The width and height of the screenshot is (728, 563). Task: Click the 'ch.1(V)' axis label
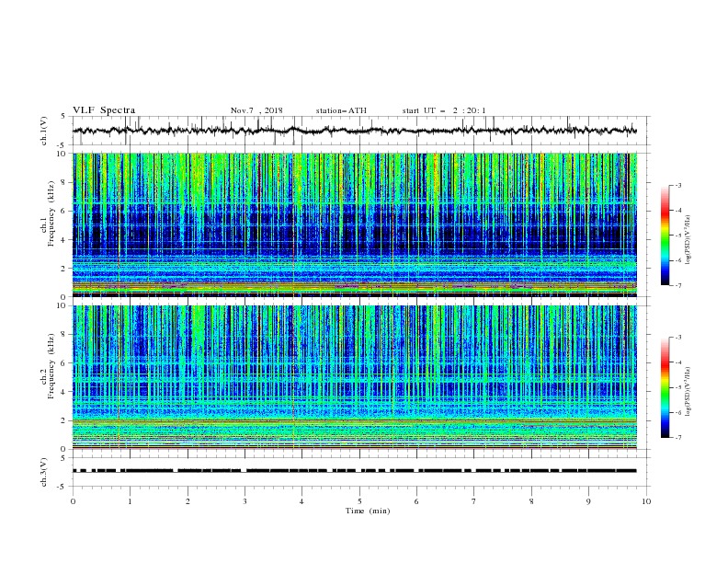[44, 131]
